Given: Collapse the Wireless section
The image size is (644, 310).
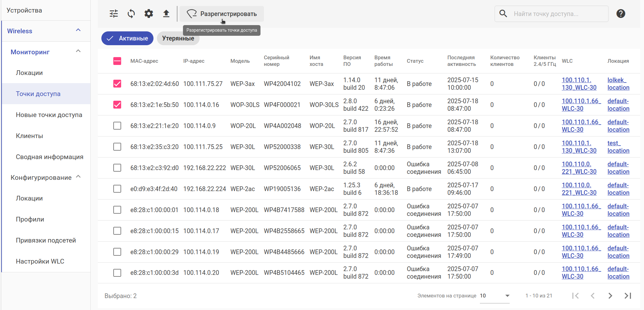Looking at the screenshot, I should (x=78, y=30).
